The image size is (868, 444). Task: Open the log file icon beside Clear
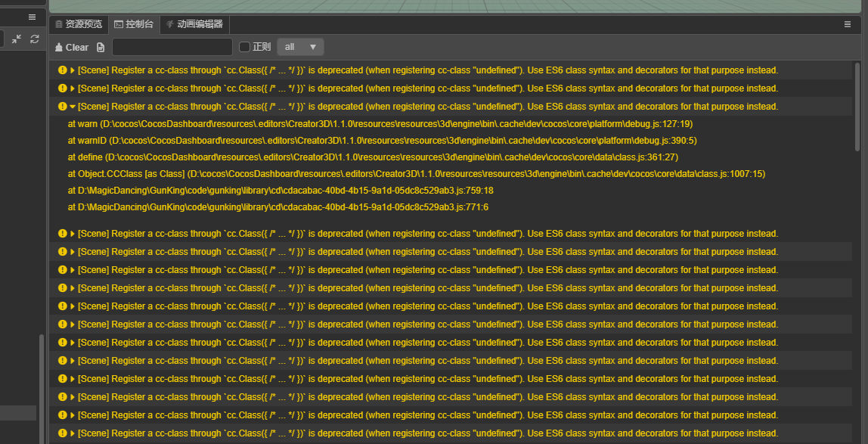coord(101,47)
